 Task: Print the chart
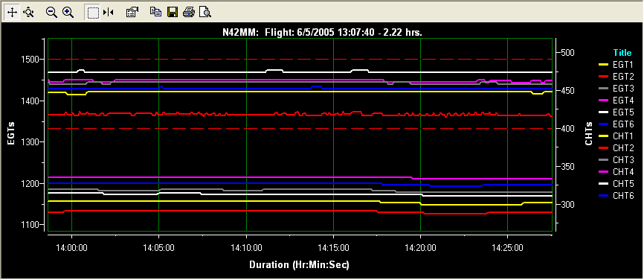[x=189, y=13]
